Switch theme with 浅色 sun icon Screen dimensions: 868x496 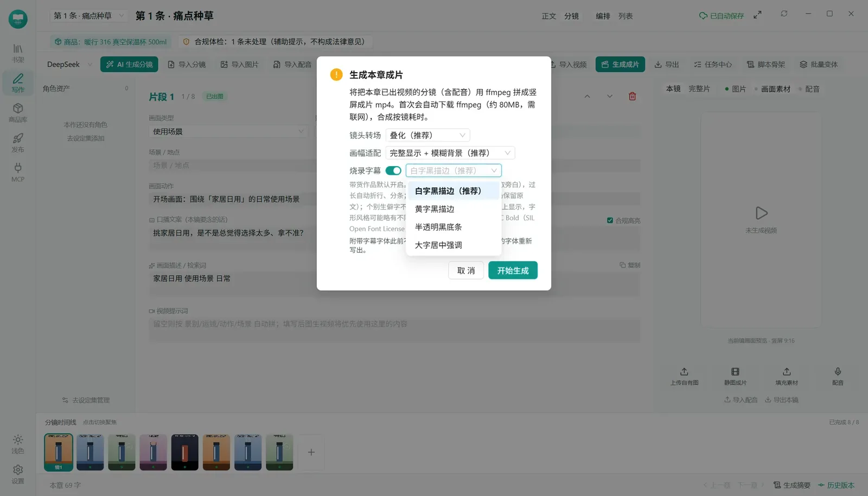pos(18,444)
